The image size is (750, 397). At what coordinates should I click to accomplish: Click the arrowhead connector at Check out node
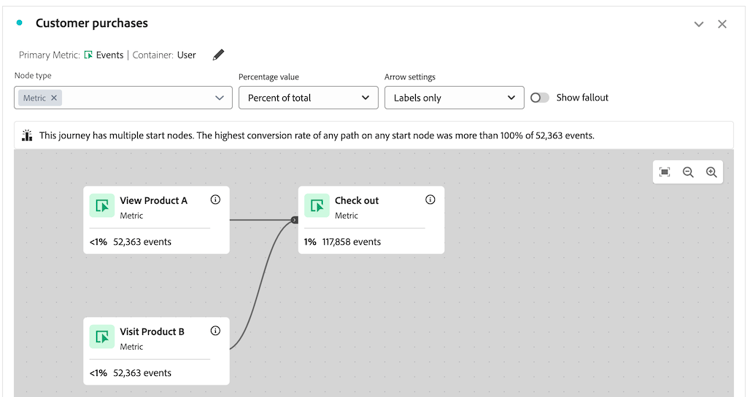[x=295, y=220]
